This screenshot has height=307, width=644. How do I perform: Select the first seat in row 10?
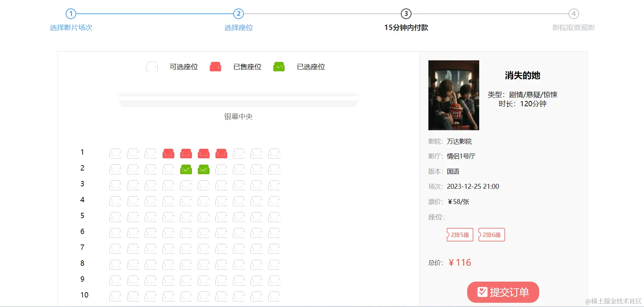click(115, 296)
